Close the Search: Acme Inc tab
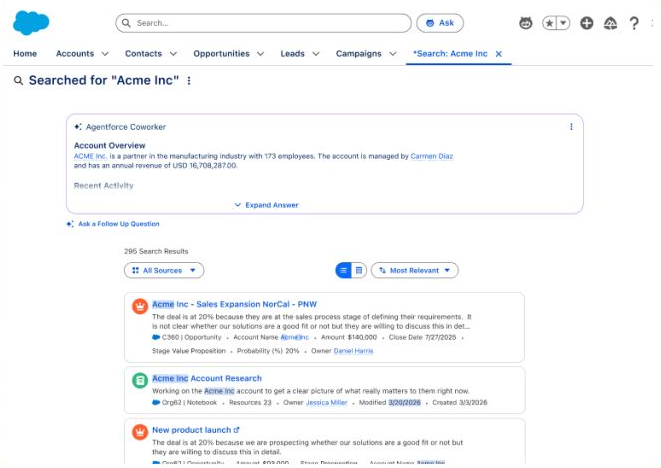This screenshot has height=468, width=661. coord(499,54)
